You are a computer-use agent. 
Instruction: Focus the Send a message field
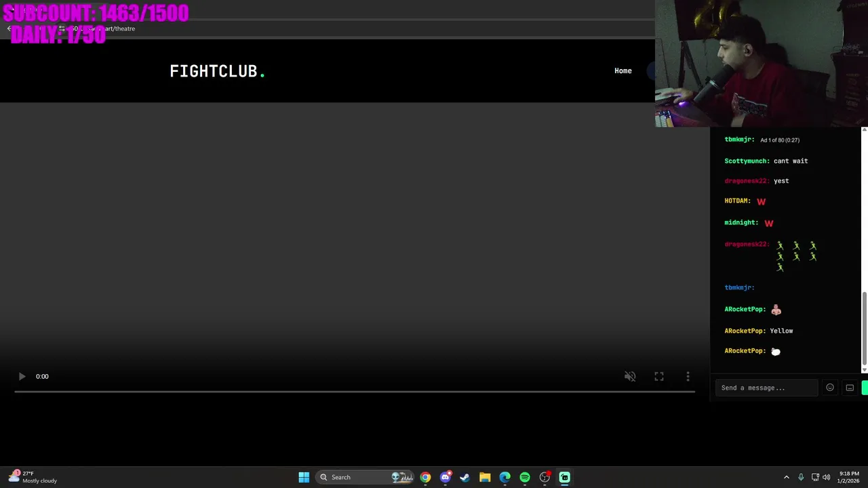pos(766,388)
